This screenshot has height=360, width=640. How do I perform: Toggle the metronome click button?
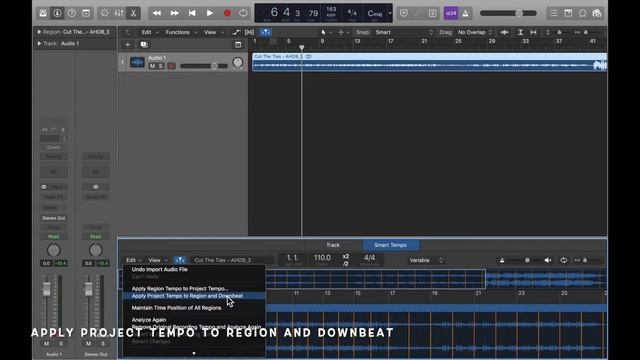point(465,13)
